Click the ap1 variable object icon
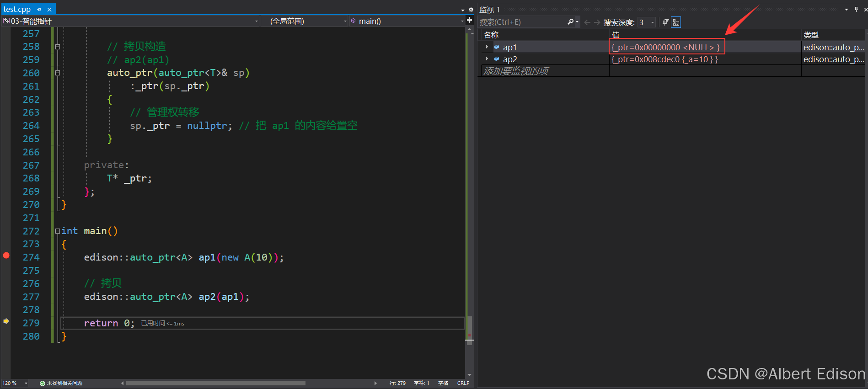 tap(497, 47)
